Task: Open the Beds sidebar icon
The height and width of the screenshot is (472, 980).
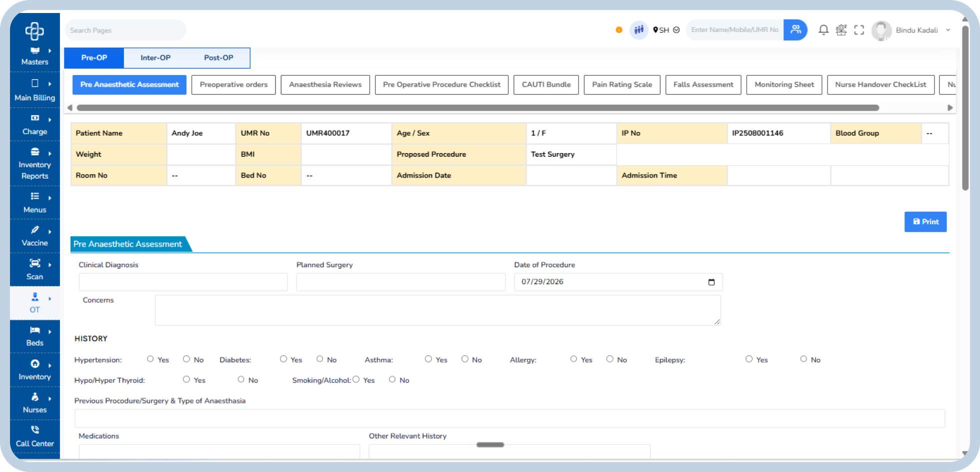Action: [35, 330]
